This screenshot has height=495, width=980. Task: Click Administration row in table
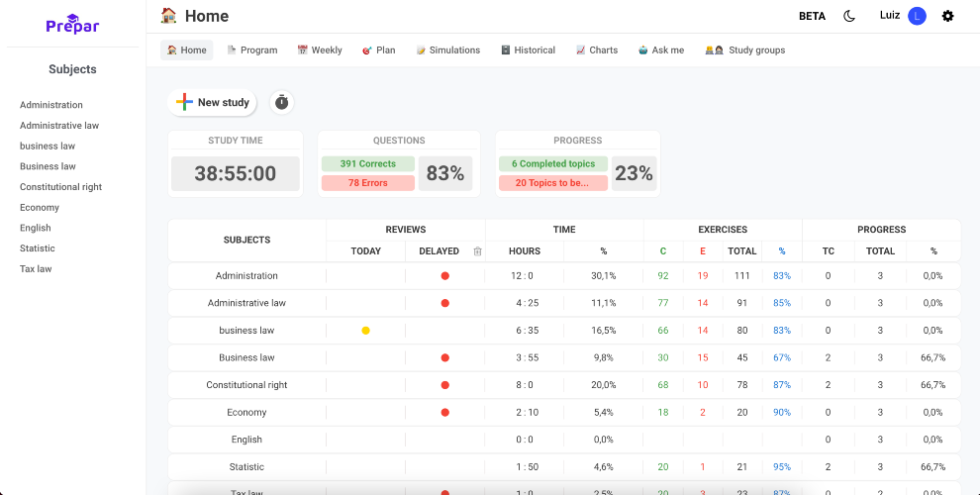(564, 275)
